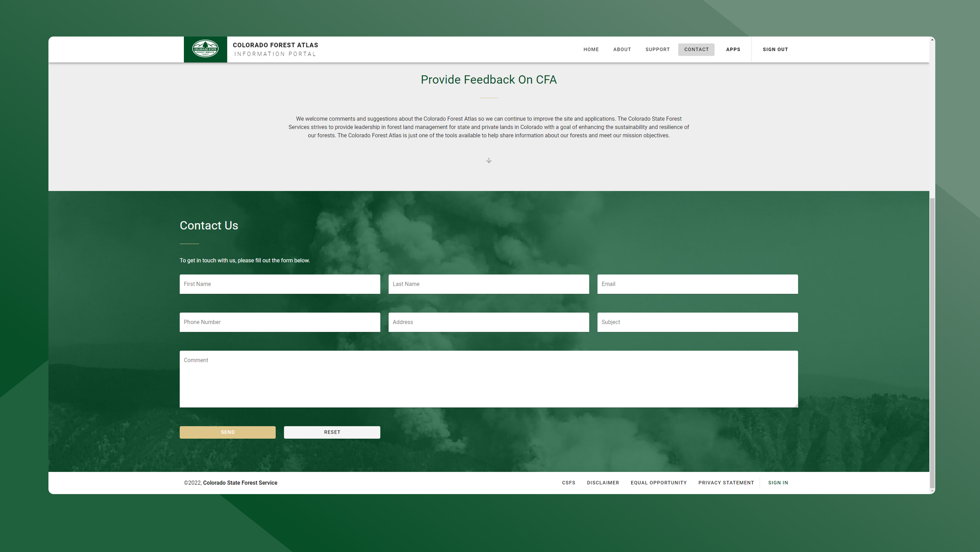Click the Colorado State Forest Service logo
Image resolution: width=980 pixels, height=552 pixels.
pyautogui.click(x=205, y=49)
